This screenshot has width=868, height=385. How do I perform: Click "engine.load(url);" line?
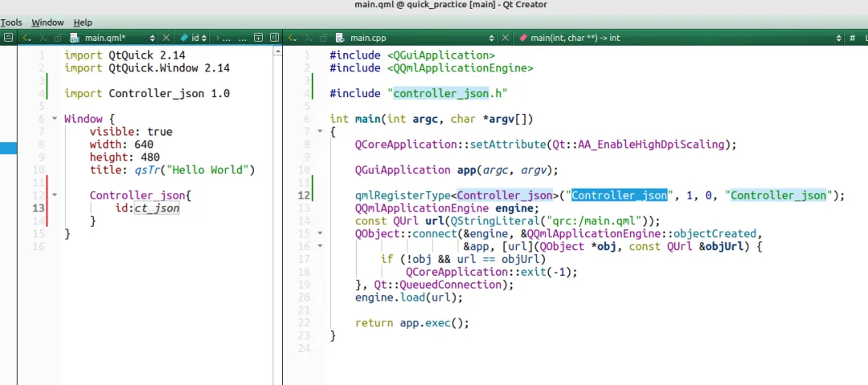point(408,297)
